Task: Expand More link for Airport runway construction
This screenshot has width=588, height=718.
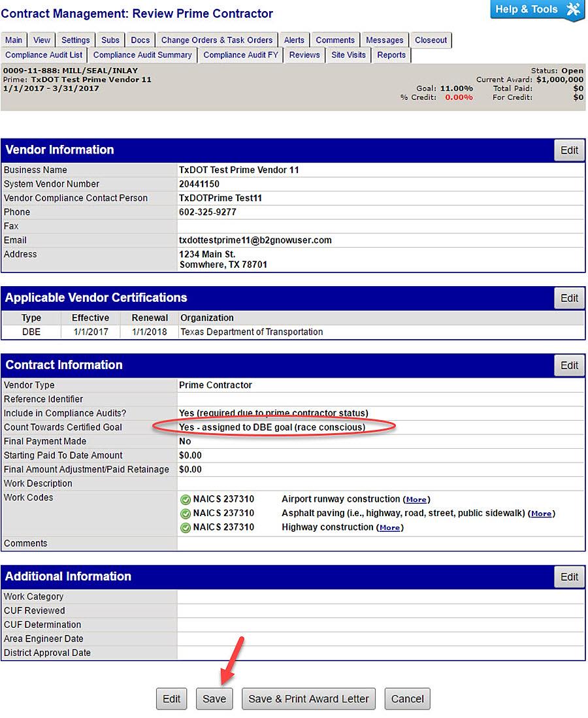Action: point(416,500)
